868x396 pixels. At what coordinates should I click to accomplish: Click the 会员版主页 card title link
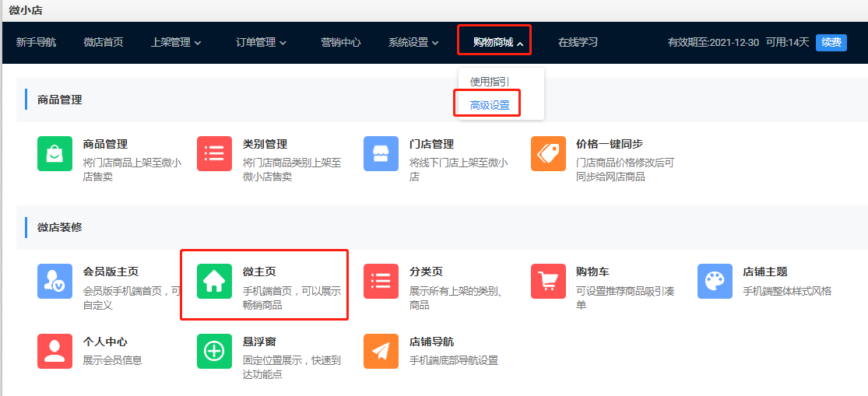point(111,272)
